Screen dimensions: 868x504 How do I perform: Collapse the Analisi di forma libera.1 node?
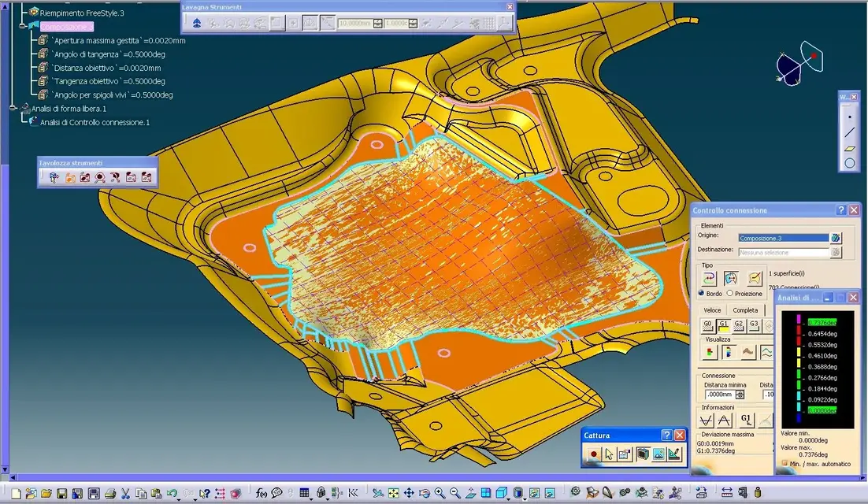(13, 109)
